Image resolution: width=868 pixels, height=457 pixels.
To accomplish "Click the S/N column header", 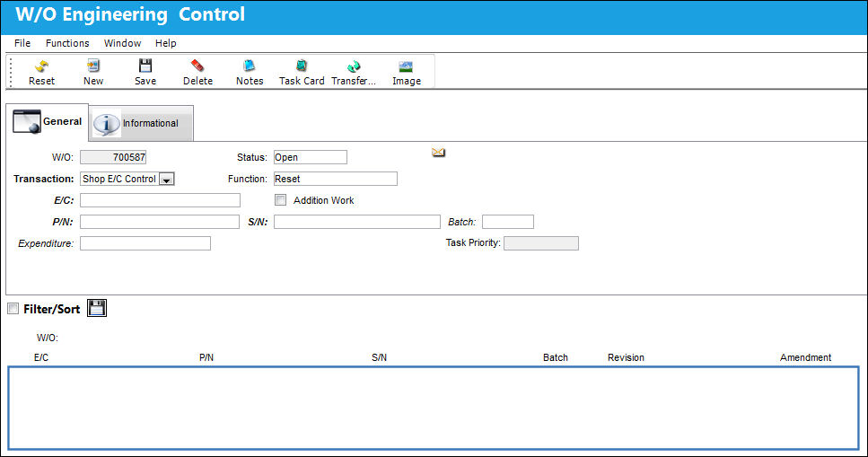I will (x=379, y=358).
